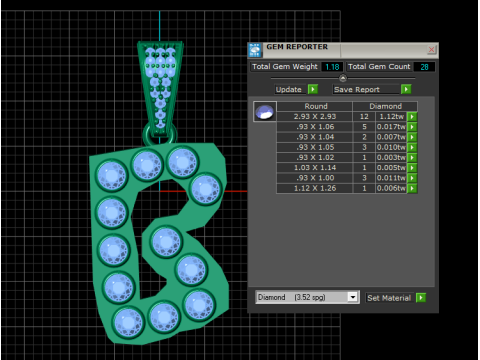Click green arrow for 0.003tw row

coord(412,158)
